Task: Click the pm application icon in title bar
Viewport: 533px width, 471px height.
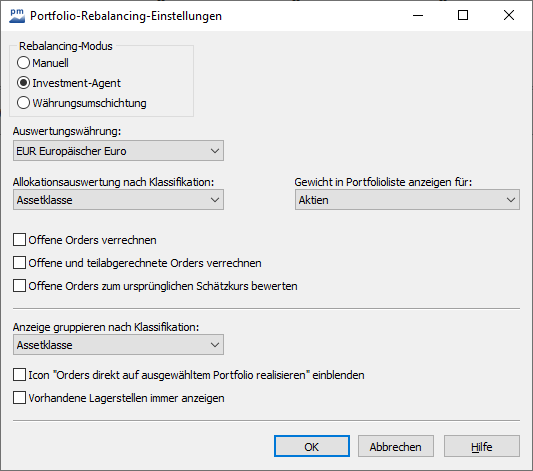Action: click(17, 16)
